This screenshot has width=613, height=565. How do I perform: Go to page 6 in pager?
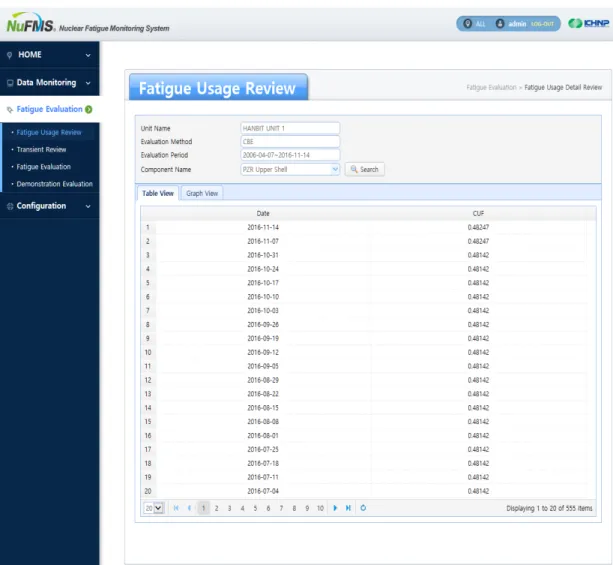click(268, 508)
